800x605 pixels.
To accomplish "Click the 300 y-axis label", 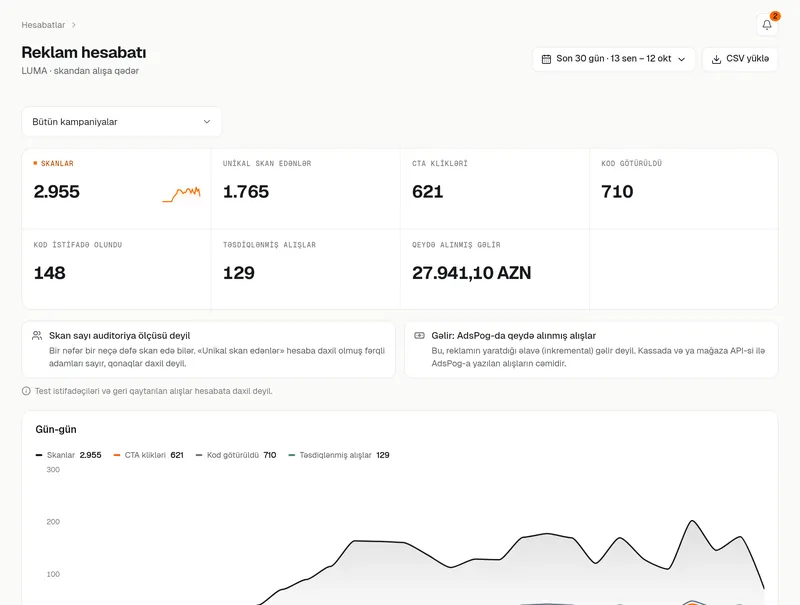I will (53, 470).
